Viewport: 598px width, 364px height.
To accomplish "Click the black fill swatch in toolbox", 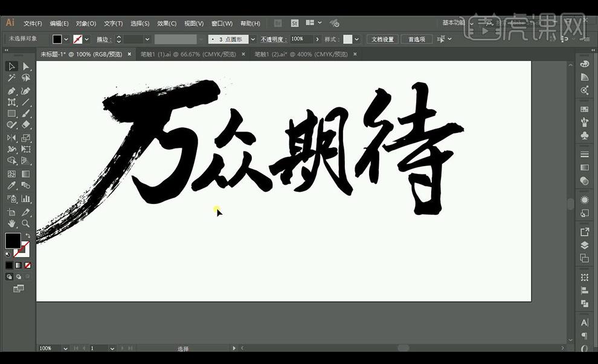I will [x=13, y=240].
